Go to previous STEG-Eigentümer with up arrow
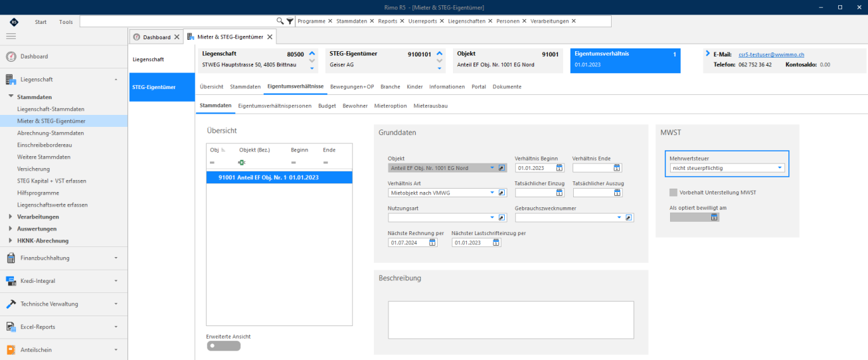The width and height of the screenshot is (868, 360). click(x=440, y=53)
